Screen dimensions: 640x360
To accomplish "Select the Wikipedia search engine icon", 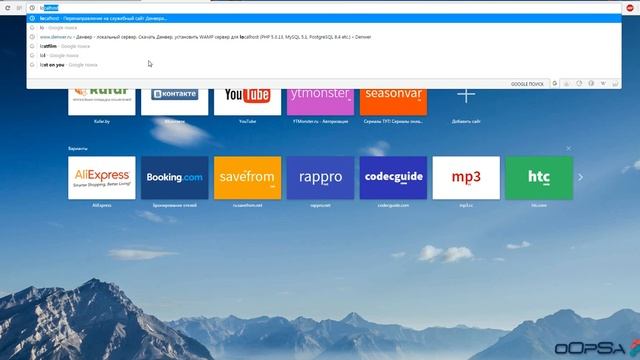I will [x=603, y=83].
